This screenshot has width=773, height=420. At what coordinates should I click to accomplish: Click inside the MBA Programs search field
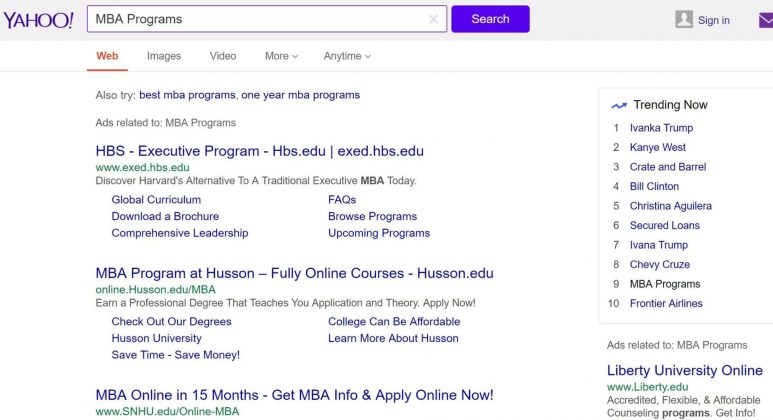[267, 19]
